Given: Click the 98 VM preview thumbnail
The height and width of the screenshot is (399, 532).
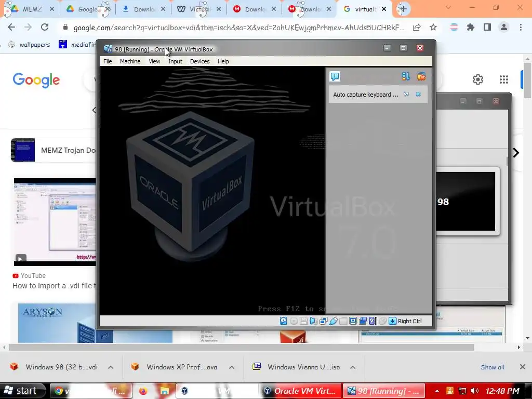Looking at the screenshot, I should click(x=465, y=201).
